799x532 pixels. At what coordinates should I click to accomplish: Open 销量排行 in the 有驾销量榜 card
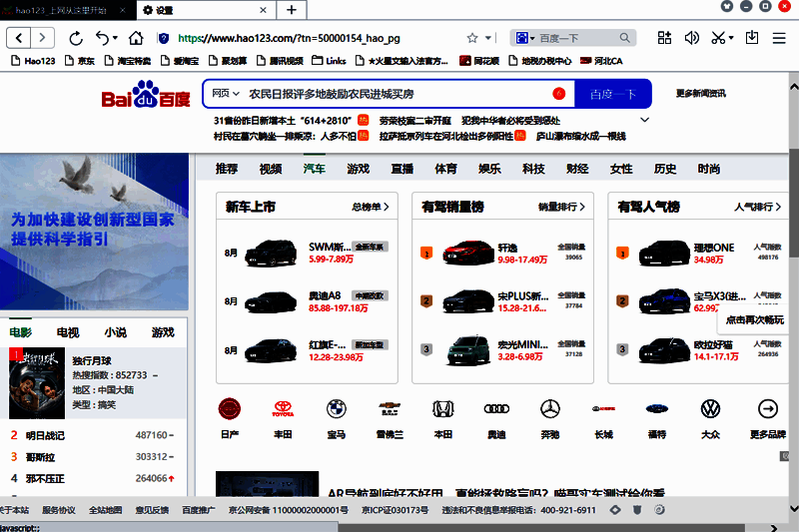561,207
